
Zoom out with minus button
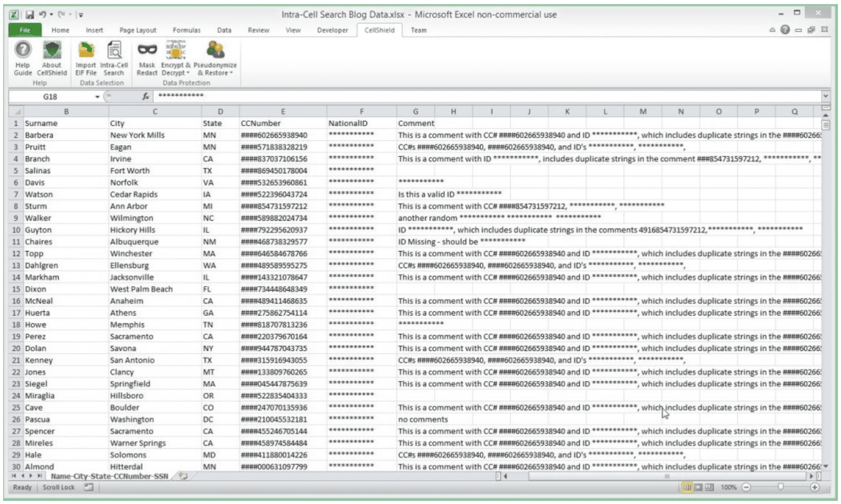[x=746, y=487]
